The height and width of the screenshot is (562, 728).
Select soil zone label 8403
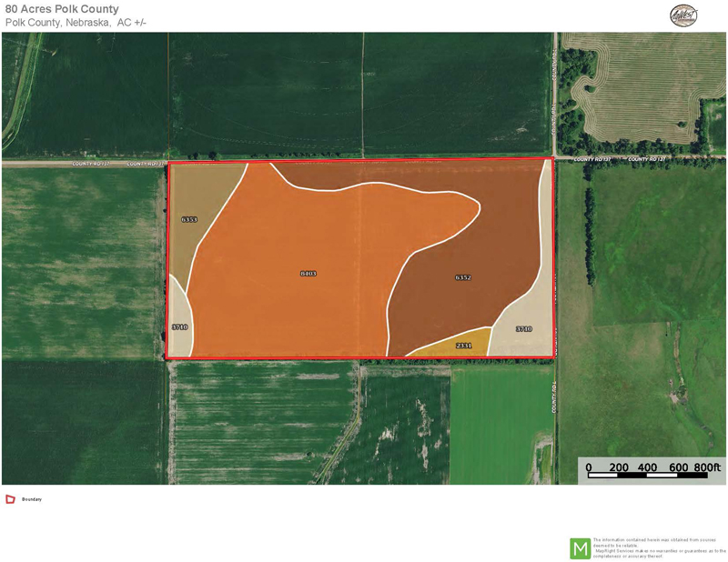tap(308, 273)
